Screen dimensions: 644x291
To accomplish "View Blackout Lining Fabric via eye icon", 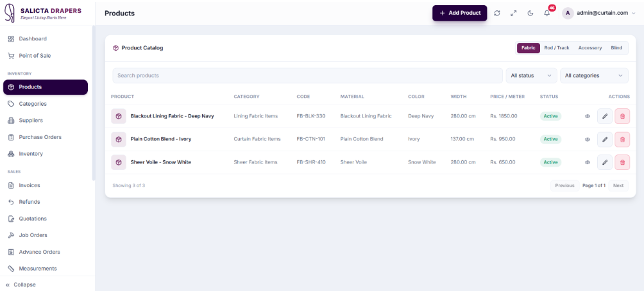I will [x=588, y=116].
